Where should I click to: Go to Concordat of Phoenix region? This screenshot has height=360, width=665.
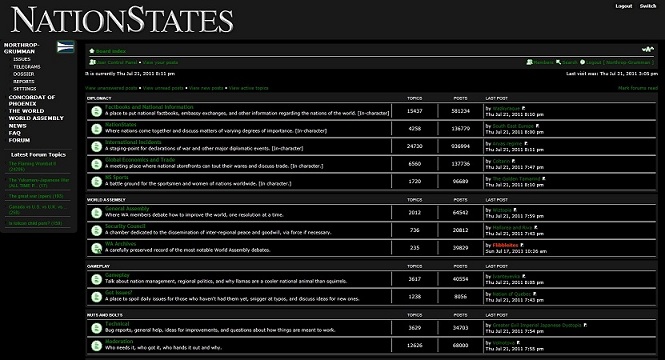32,100
